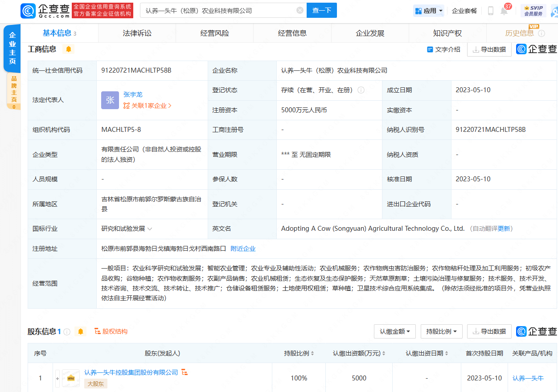Clear the search box with the X icon
This screenshot has width=558, height=392.
tap(300, 10)
